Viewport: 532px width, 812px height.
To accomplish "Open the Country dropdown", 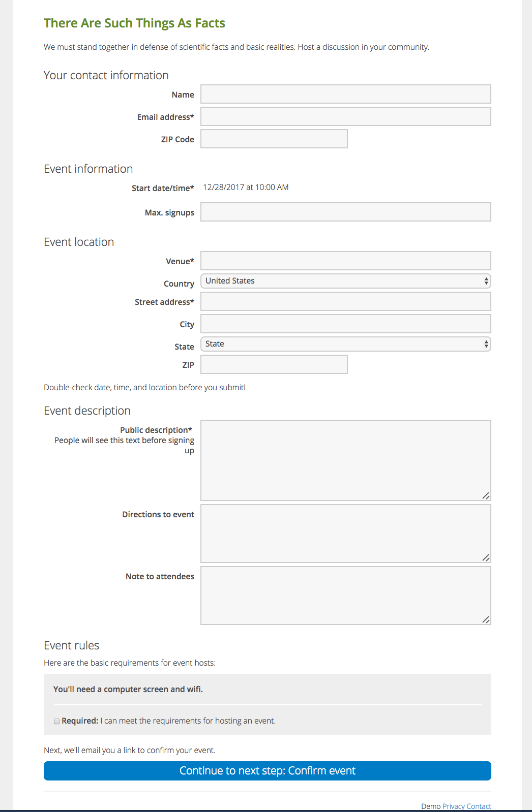I will pos(345,281).
